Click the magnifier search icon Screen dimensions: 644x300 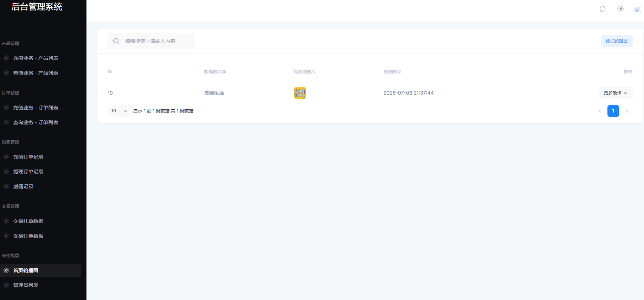[116, 41]
